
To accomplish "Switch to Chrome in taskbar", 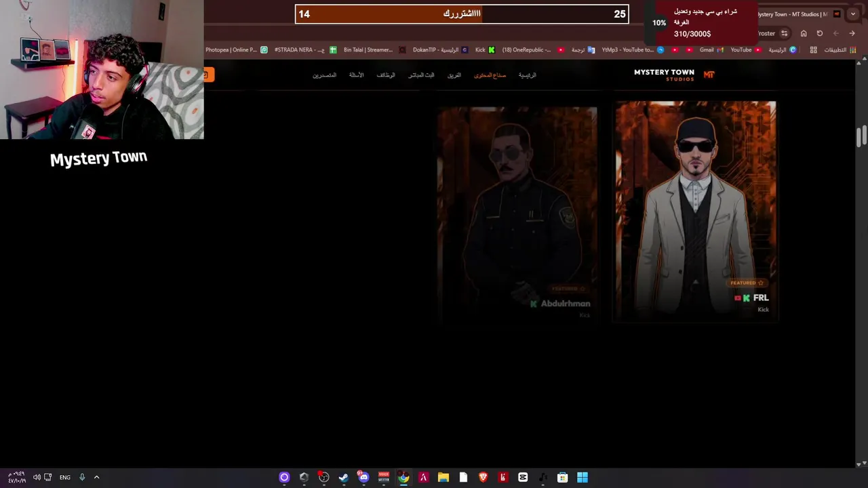I will (403, 477).
